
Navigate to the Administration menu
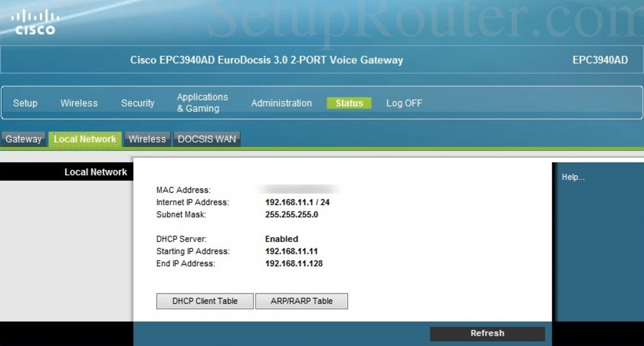(x=281, y=103)
